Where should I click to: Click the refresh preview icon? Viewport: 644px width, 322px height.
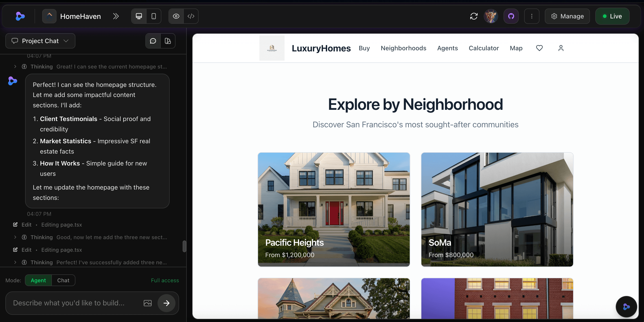coord(474,16)
